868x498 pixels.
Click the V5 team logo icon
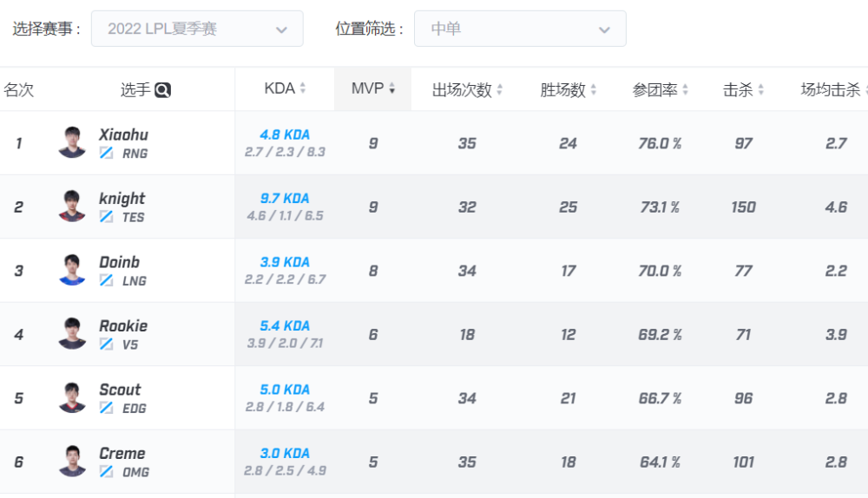[x=107, y=344]
